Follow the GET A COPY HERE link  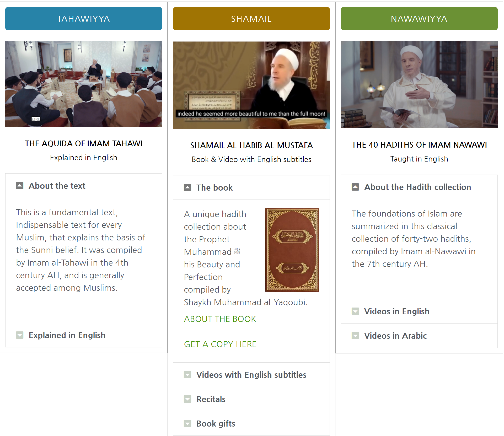pos(220,344)
